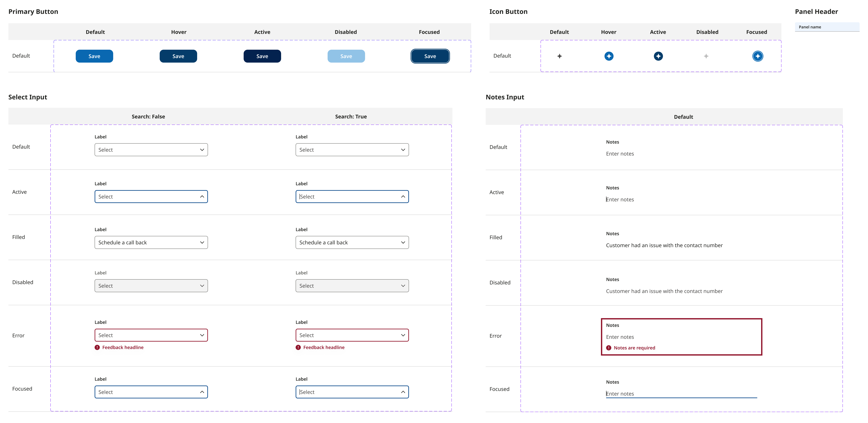Open the Default Select dropdown under Search False
This screenshot has height=423, width=868.
(151, 150)
